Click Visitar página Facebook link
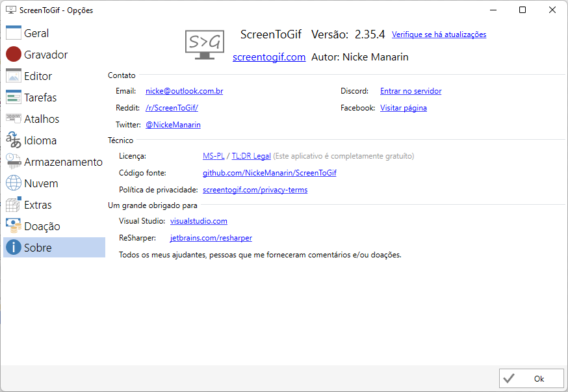This screenshot has width=568, height=392. pyautogui.click(x=403, y=108)
